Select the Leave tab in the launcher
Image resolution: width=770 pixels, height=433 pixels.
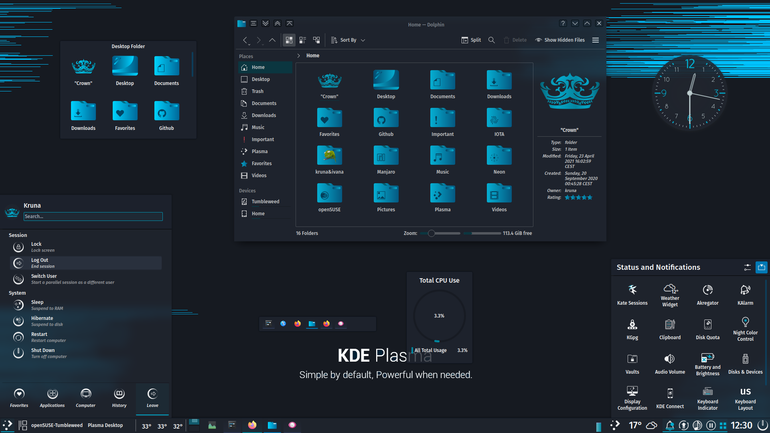coord(152,398)
